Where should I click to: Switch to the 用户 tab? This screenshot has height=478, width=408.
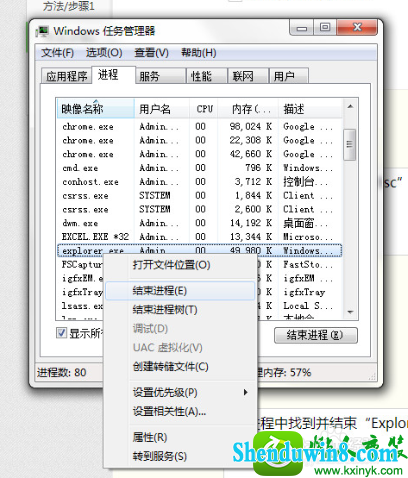click(289, 76)
